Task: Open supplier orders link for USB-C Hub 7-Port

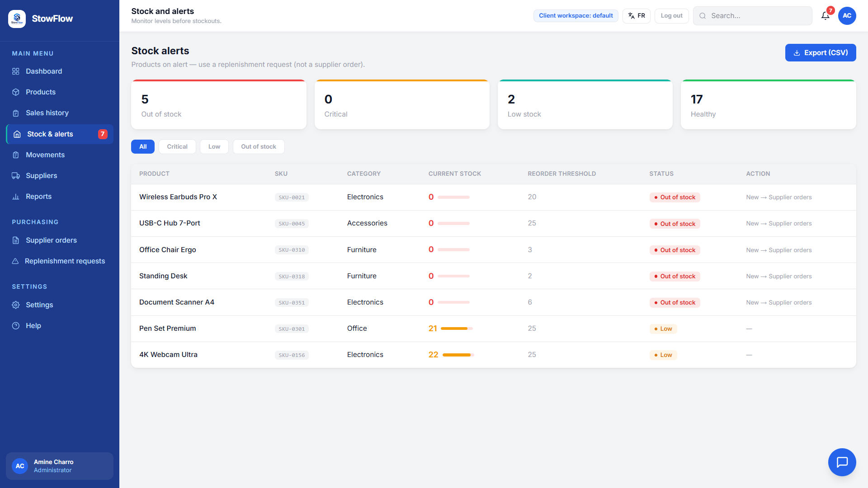Action: (x=778, y=224)
